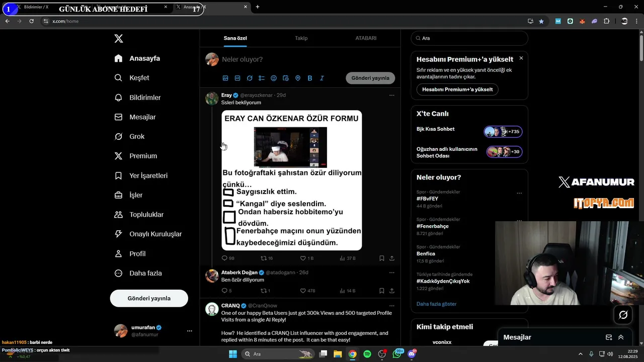
Task: Tag a location in the composer
Action: tap(298, 78)
